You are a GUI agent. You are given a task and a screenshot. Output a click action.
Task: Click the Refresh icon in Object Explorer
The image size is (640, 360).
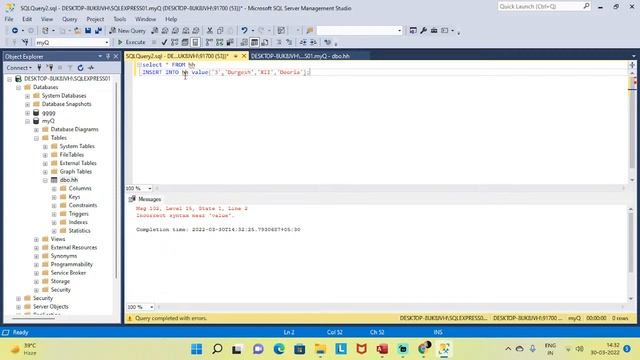coord(80,68)
